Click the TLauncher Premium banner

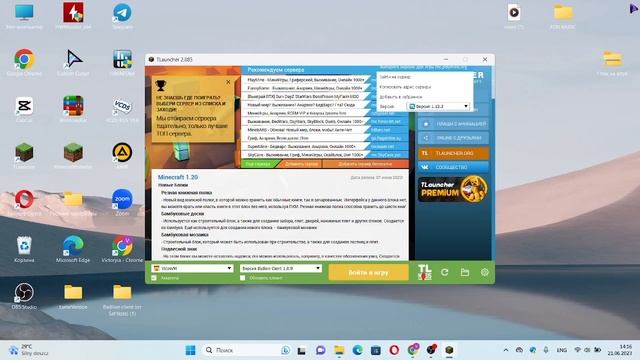[x=453, y=189]
